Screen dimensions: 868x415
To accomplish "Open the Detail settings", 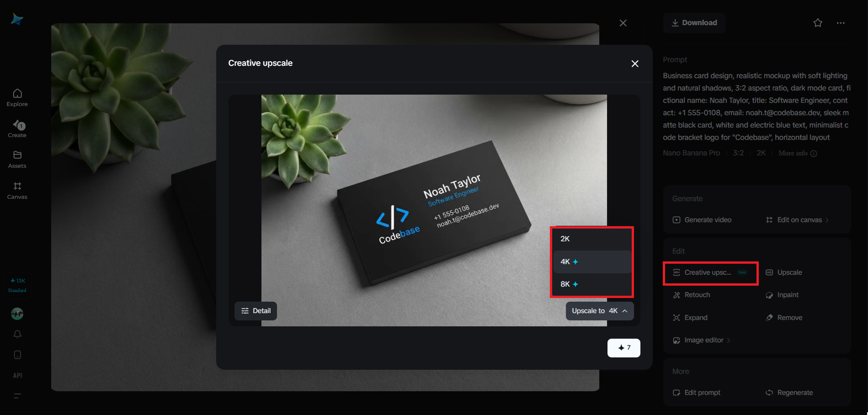I will (x=256, y=311).
